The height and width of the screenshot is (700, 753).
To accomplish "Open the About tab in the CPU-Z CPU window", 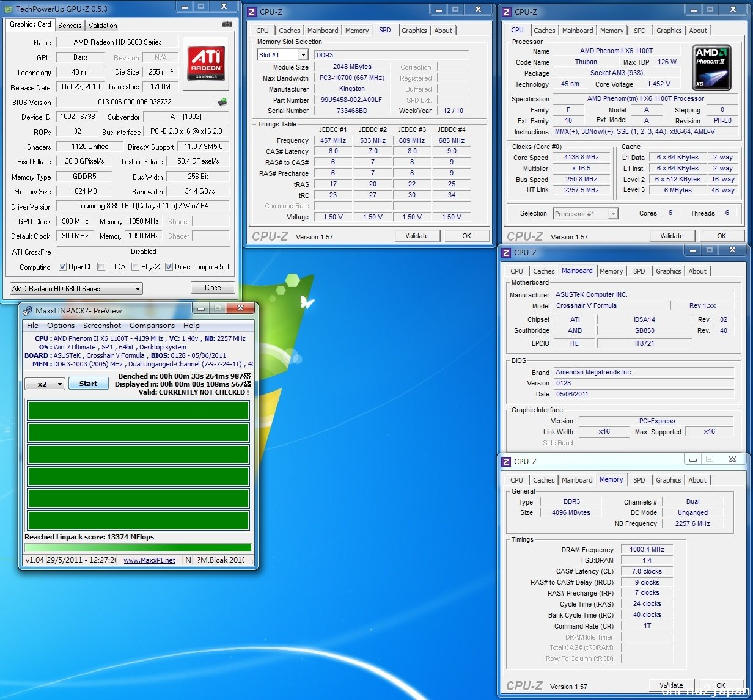I will tap(698, 31).
